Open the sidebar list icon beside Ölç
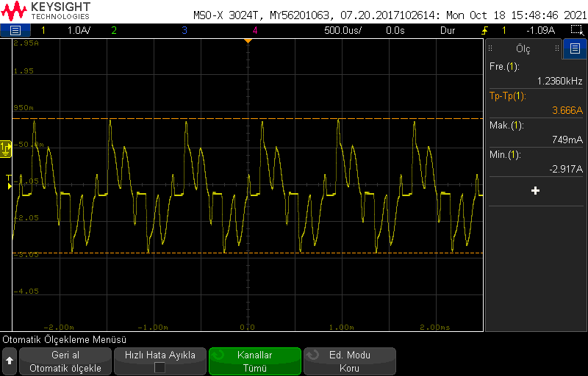Viewport: 588px width, 376px height. coord(575,48)
